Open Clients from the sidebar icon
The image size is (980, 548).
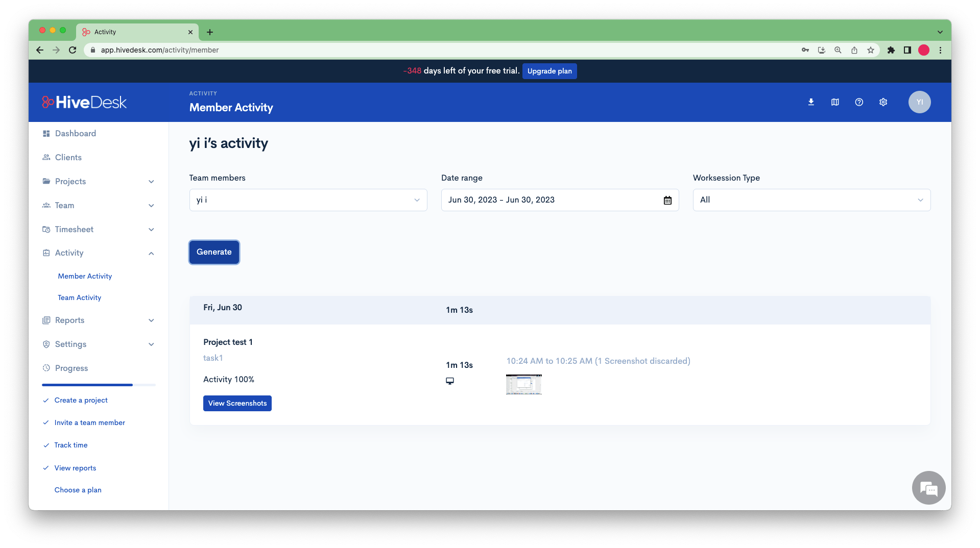tap(46, 157)
